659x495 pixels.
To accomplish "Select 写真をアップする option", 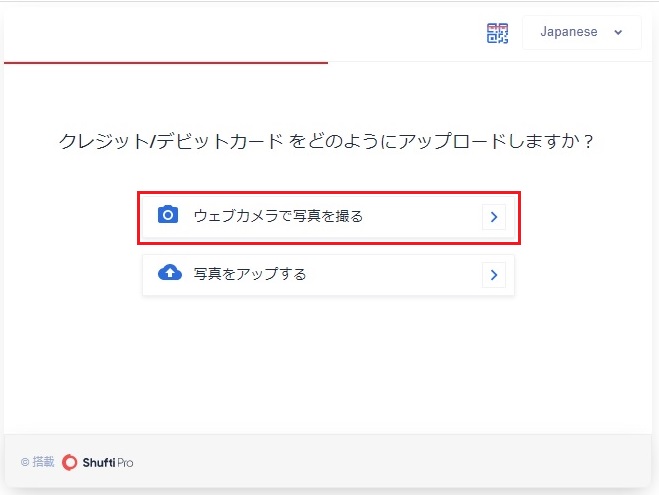I will point(329,275).
